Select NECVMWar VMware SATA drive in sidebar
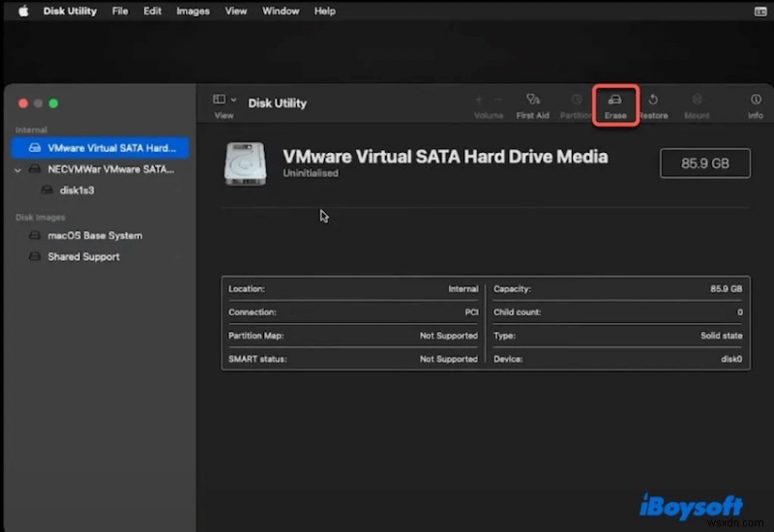 coord(101,169)
